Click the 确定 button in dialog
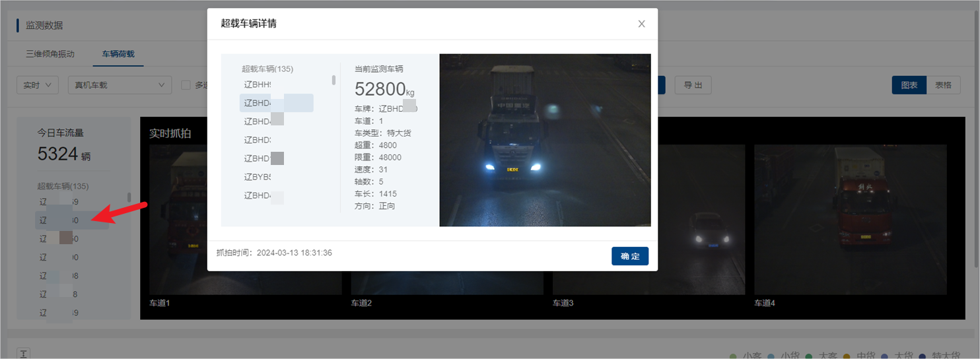The image size is (980, 359). point(629,256)
